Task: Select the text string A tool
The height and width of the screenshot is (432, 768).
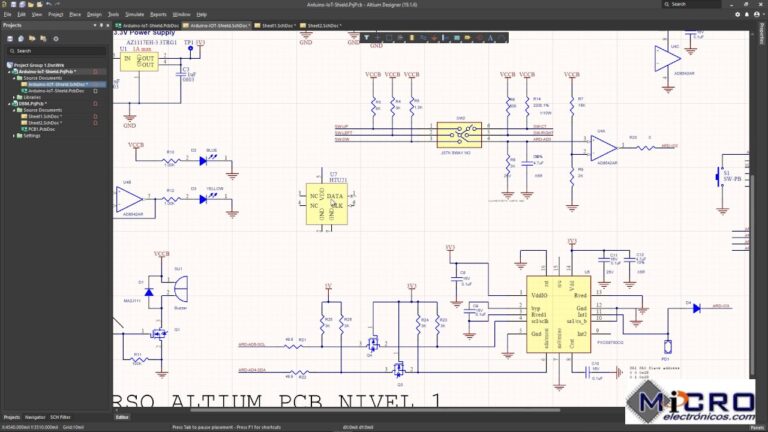Action: point(490,38)
